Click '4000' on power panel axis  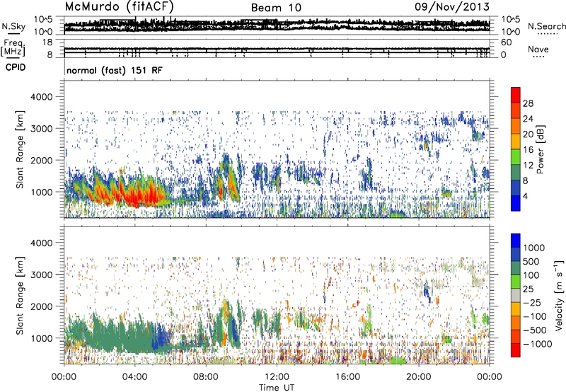(42, 97)
